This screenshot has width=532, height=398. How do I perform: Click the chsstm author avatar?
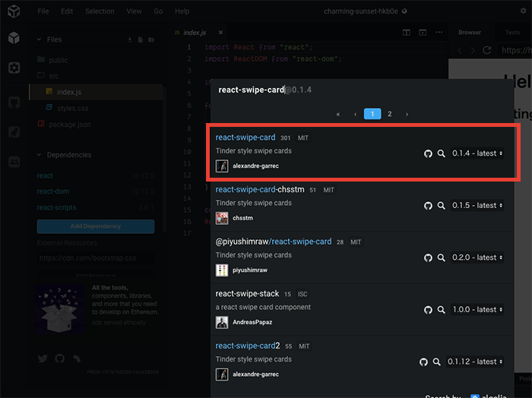click(x=222, y=218)
